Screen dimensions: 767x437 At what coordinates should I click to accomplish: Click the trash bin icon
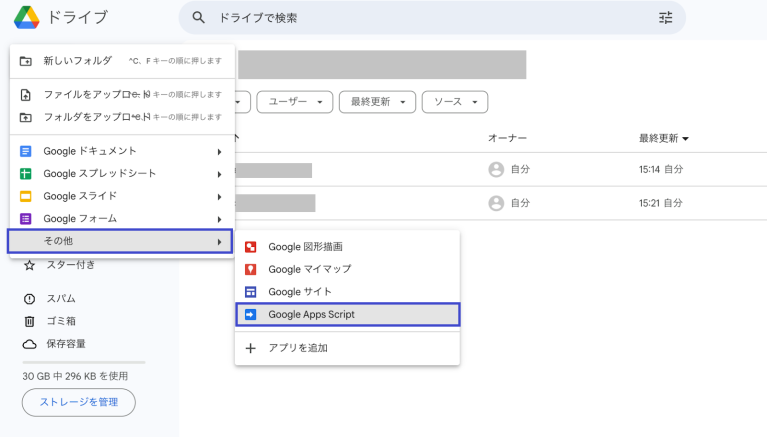(x=29, y=321)
